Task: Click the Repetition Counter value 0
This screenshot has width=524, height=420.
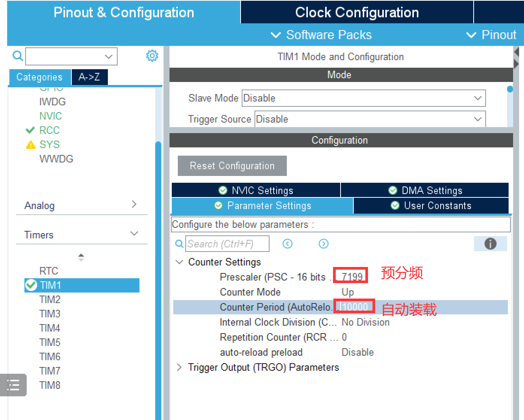Action: click(x=344, y=337)
